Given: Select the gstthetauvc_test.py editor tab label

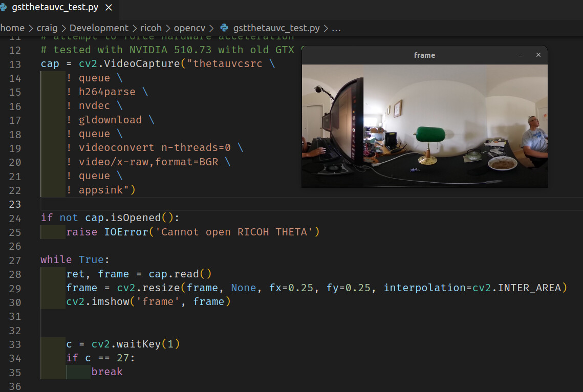Looking at the screenshot, I should 54,8.
